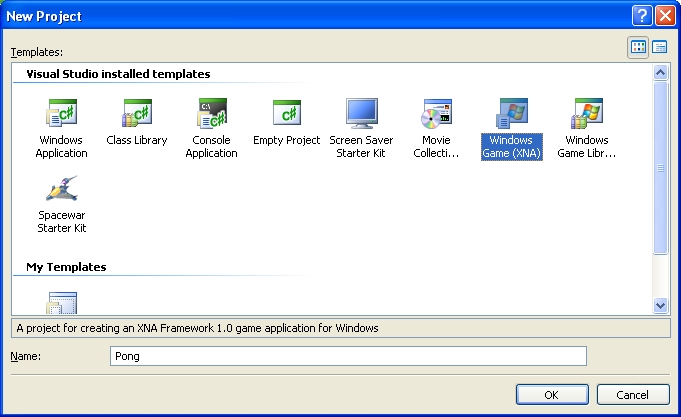Close the New Project dialog

(x=665, y=16)
